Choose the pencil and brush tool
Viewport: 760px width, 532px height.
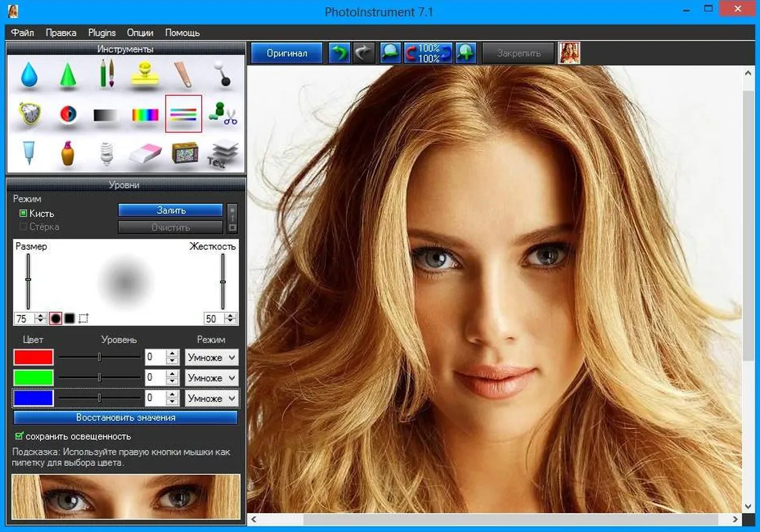point(107,73)
